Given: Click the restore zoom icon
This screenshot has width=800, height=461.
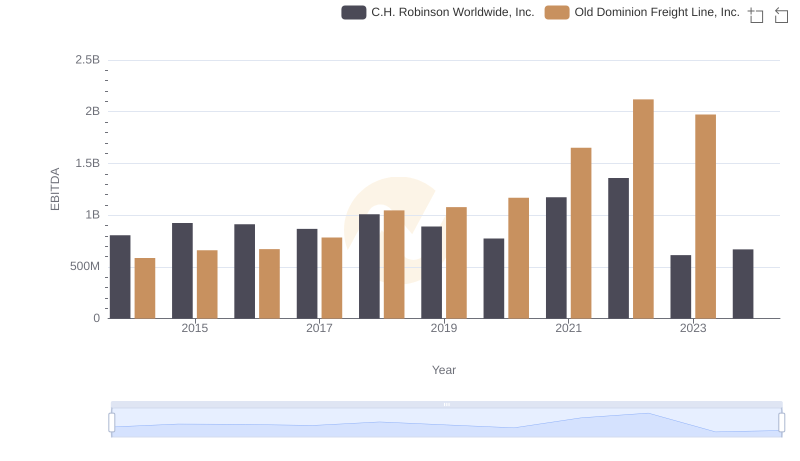Looking at the screenshot, I should pos(781,15).
